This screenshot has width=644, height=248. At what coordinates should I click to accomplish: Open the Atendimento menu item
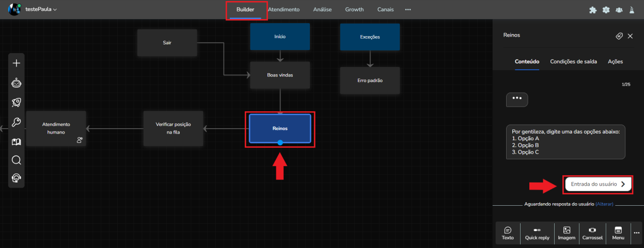pyautogui.click(x=284, y=9)
